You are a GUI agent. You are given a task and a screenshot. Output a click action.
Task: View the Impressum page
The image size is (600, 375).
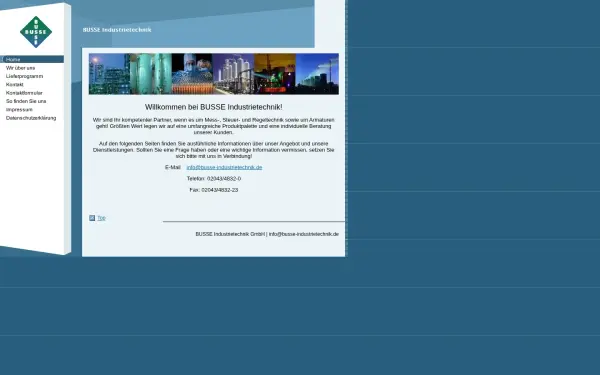(19, 110)
